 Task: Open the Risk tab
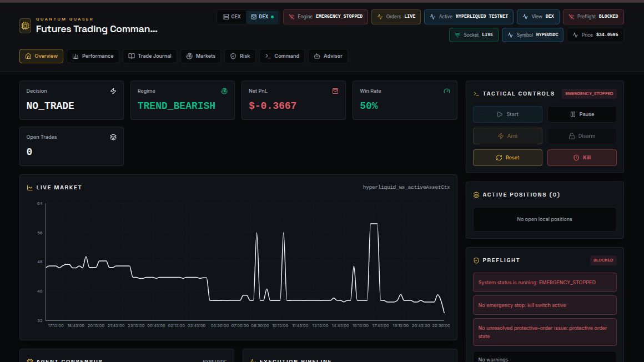pos(240,56)
